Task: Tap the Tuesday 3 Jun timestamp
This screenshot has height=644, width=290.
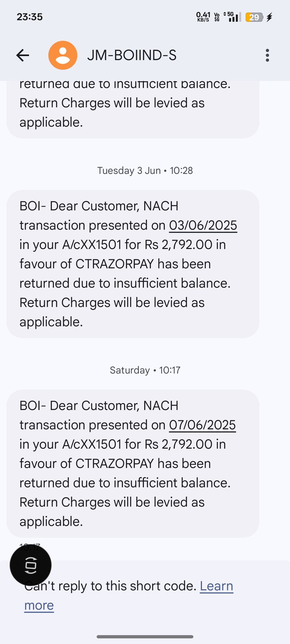Action: click(145, 171)
